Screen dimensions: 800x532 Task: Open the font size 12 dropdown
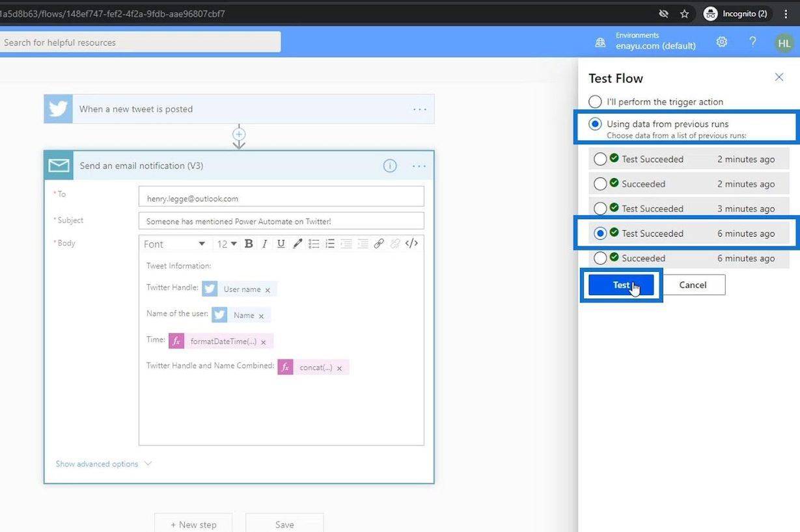coord(227,244)
